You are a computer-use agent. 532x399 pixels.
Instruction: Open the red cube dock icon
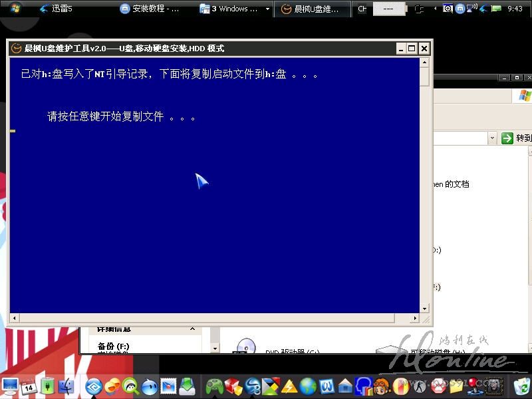point(233,387)
